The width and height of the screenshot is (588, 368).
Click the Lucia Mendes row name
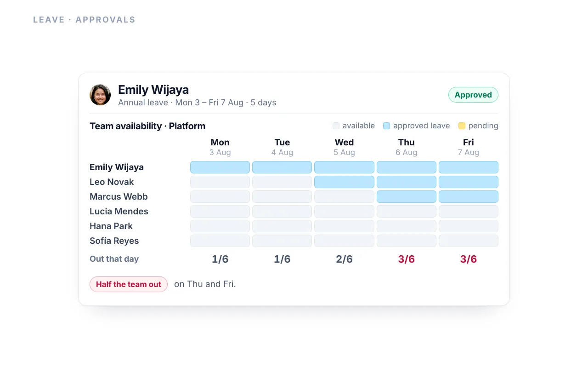point(119,211)
